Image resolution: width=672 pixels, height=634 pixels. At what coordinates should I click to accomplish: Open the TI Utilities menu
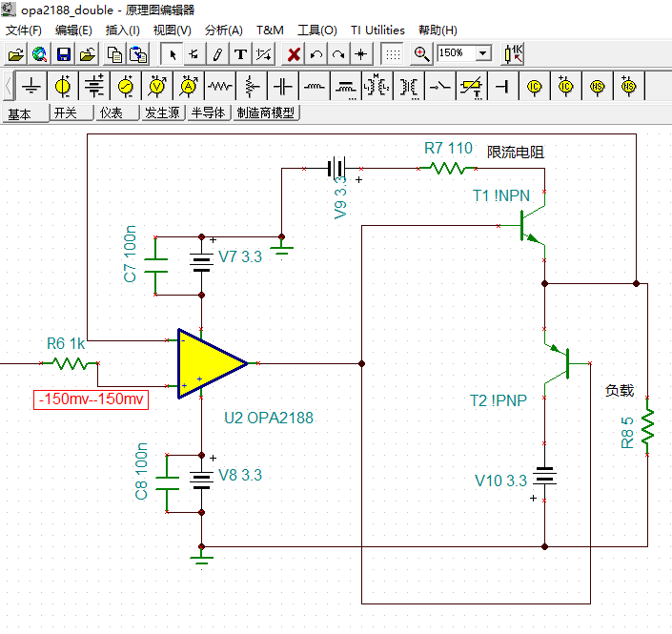pos(377,30)
